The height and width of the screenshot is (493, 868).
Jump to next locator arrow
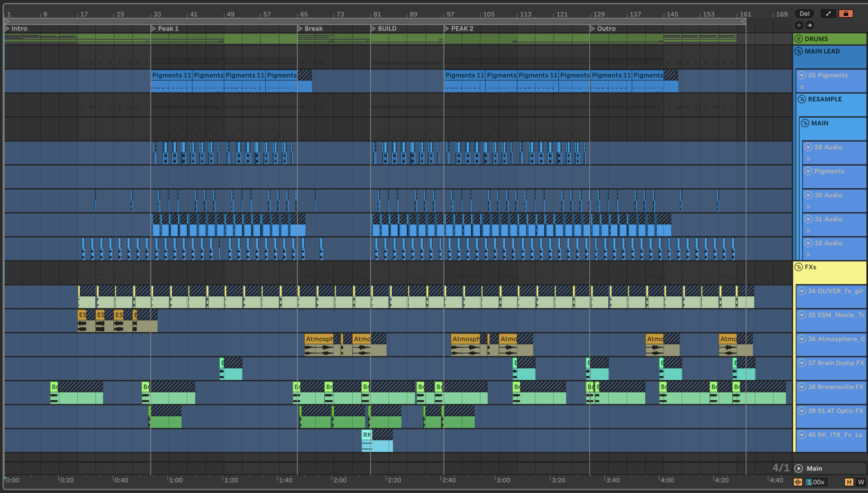click(x=809, y=25)
